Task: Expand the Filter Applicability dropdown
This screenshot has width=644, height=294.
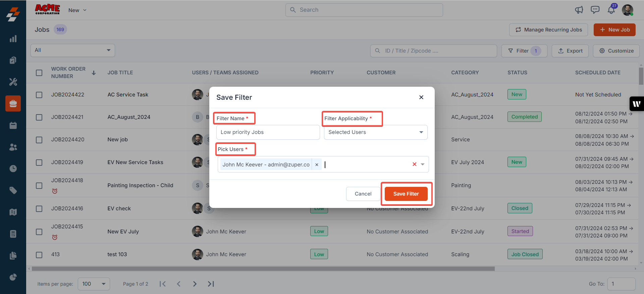Action: click(x=376, y=132)
